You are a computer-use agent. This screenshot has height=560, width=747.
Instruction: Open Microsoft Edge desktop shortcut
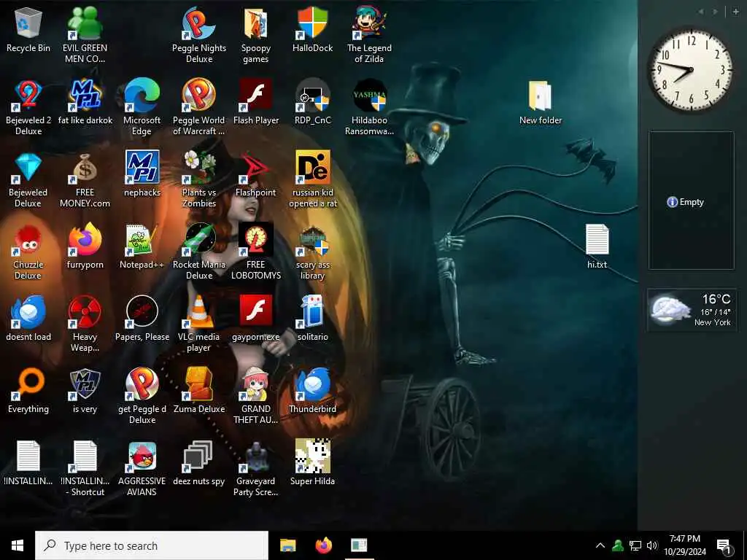tap(142, 108)
